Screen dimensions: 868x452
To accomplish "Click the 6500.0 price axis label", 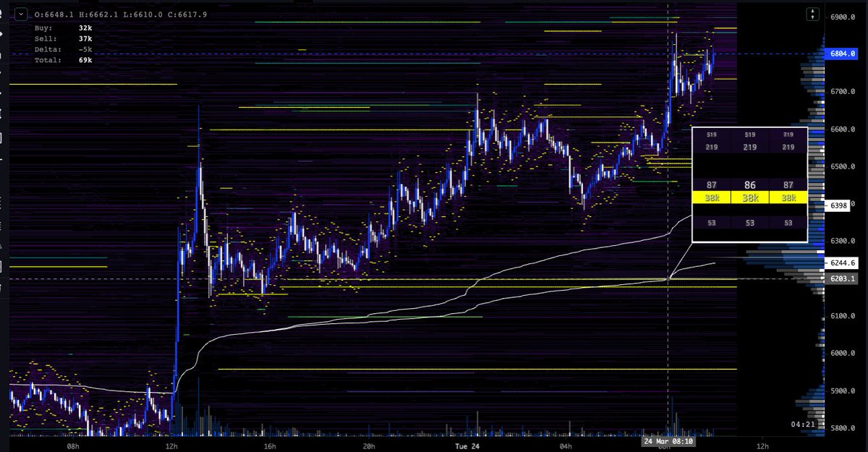I will (x=844, y=167).
